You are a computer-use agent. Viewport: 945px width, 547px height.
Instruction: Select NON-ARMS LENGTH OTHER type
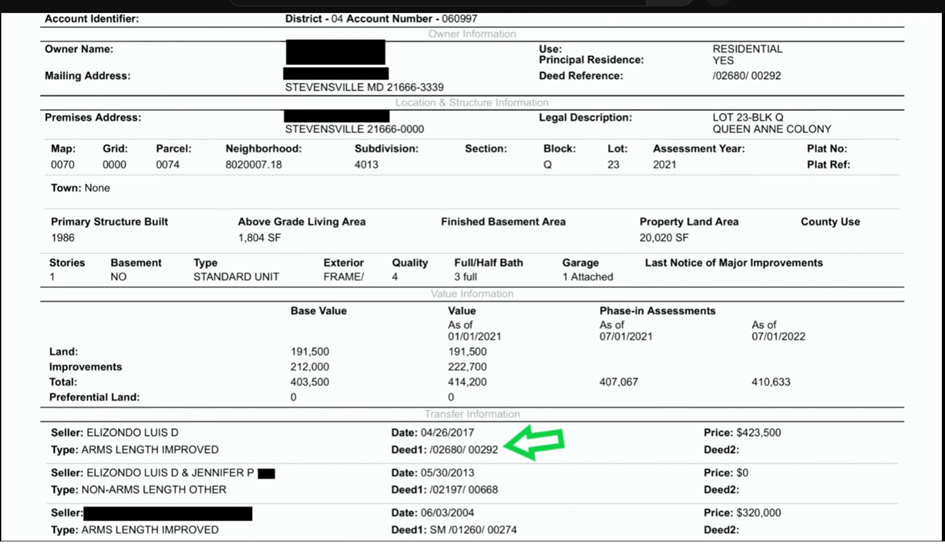click(154, 490)
